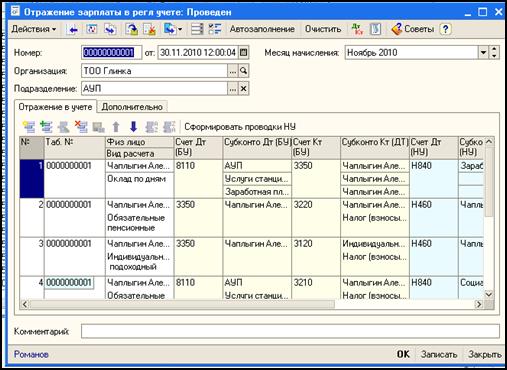Viewport: 507px width, 370px height.
Task: Add a new table row icon
Action: [29, 127]
